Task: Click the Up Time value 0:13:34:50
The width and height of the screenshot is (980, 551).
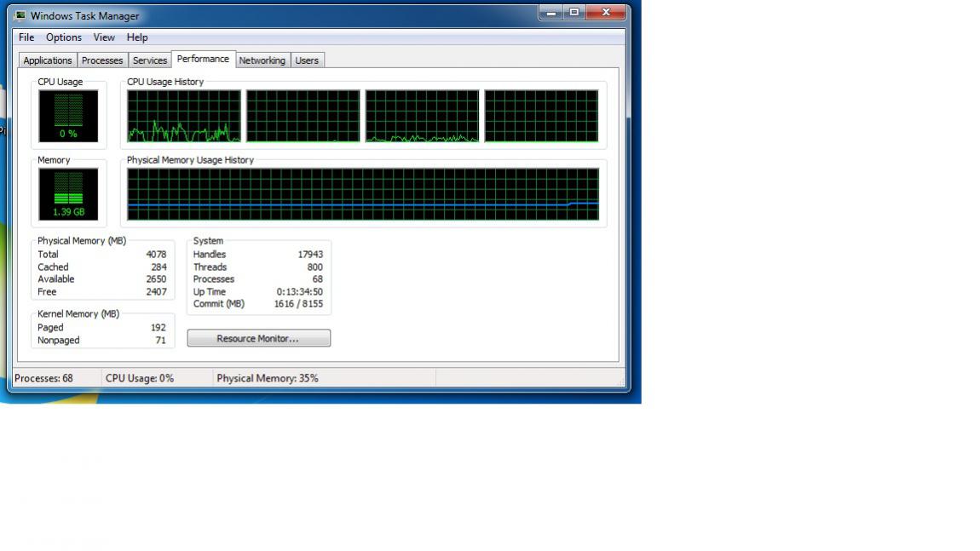Action: pyautogui.click(x=300, y=292)
